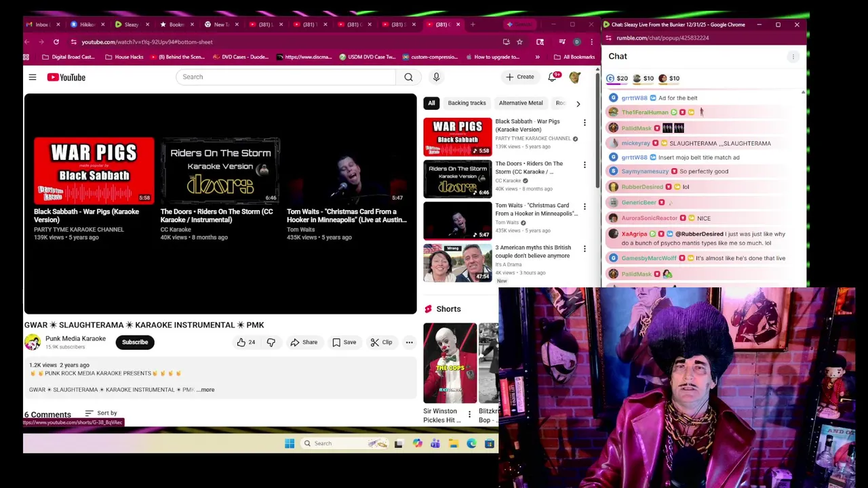
Task: Click the $20 rant badge in chat
Action: [x=617, y=79]
